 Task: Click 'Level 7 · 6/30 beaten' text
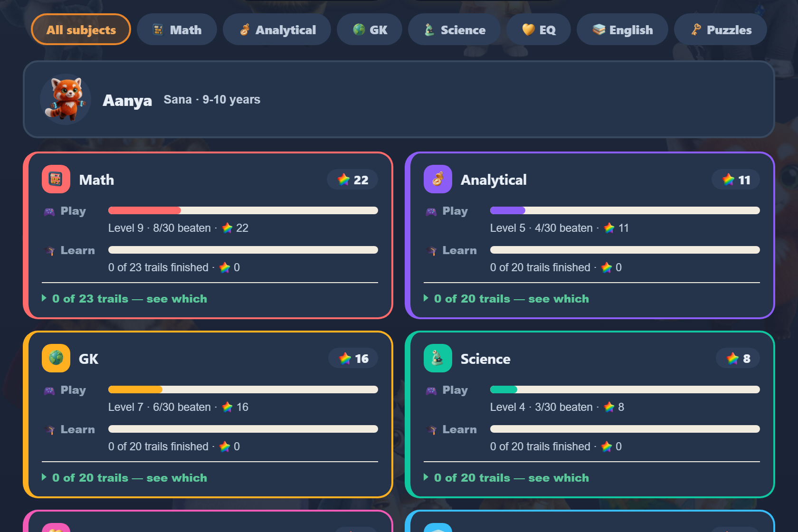point(160,407)
